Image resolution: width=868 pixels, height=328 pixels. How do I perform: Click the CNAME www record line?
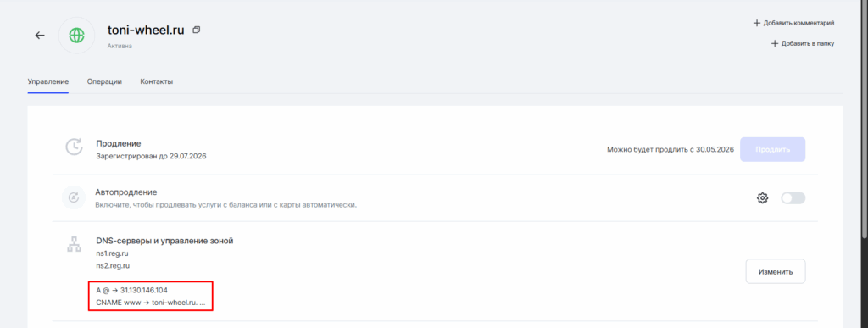click(x=150, y=303)
